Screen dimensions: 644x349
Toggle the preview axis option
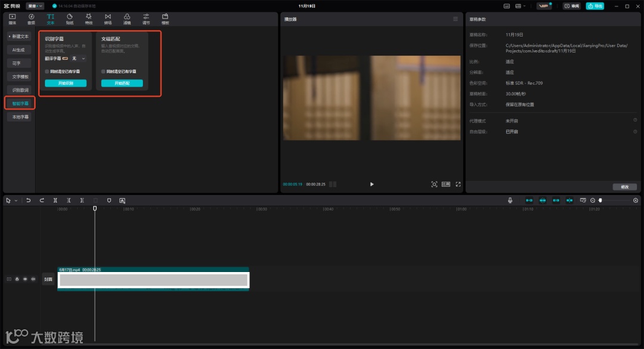[x=569, y=200]
